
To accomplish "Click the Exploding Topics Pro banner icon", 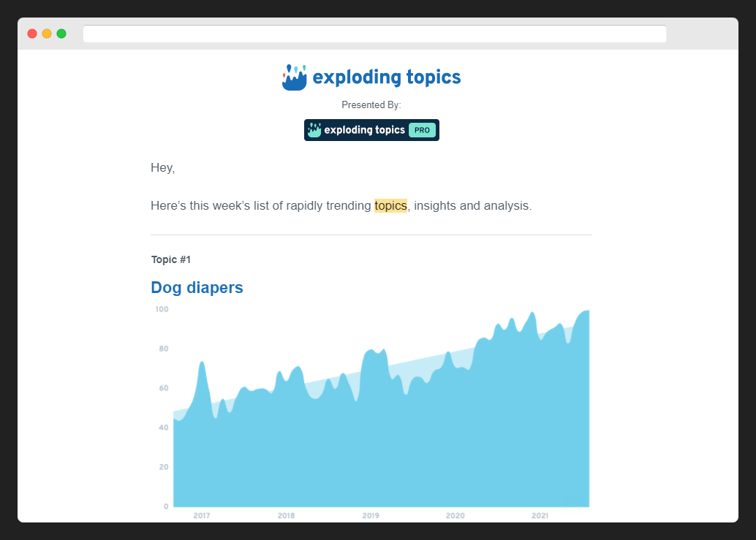I will pos(314,130).
